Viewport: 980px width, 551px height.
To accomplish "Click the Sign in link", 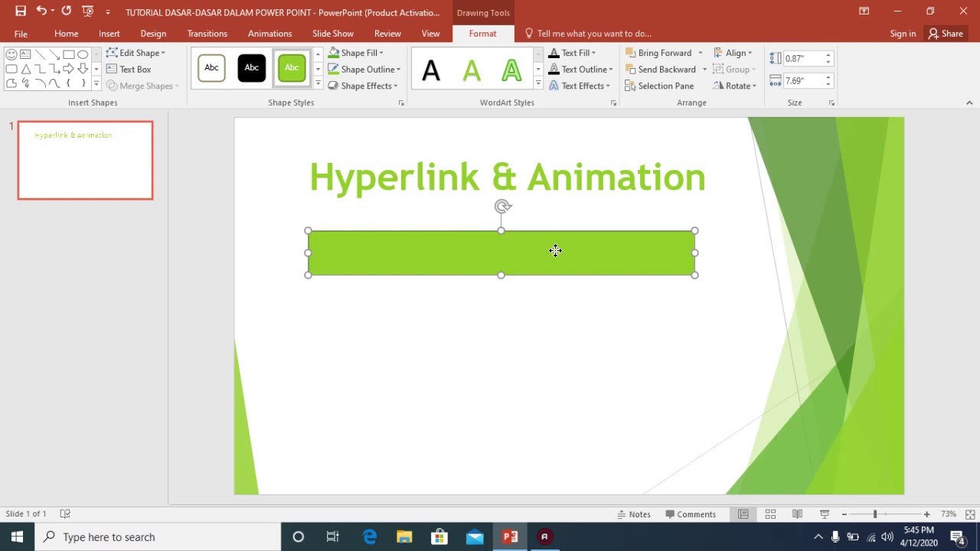I will [903, 34].
